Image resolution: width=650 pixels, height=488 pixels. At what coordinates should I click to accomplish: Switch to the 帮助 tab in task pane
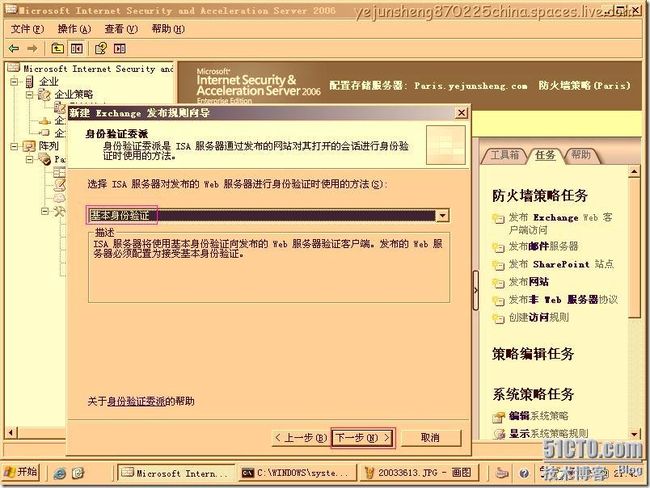[x=580, y=155]
